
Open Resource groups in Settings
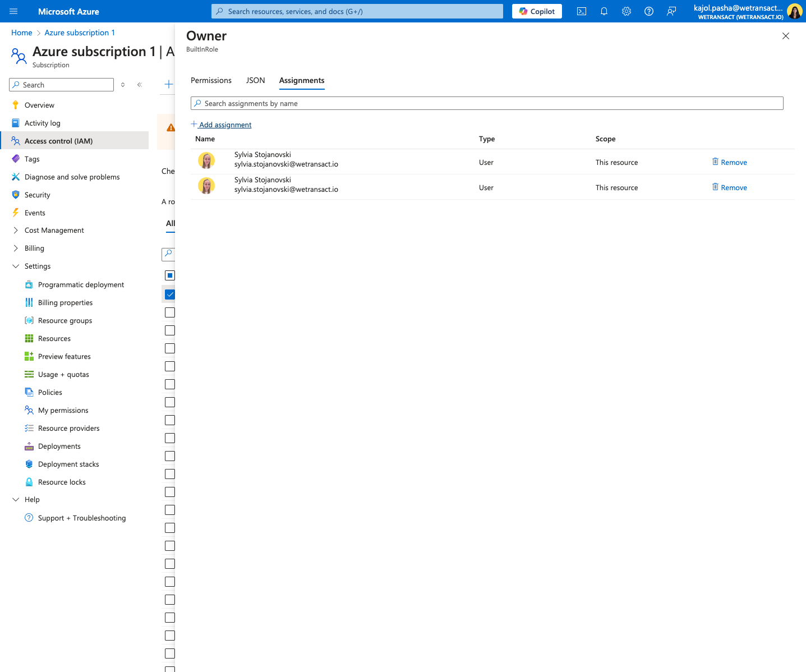[x=65, y=320]
